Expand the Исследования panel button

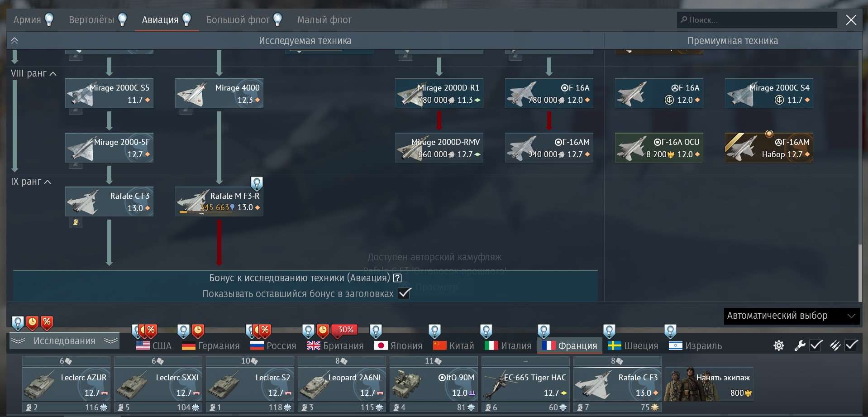click(64, 341)
